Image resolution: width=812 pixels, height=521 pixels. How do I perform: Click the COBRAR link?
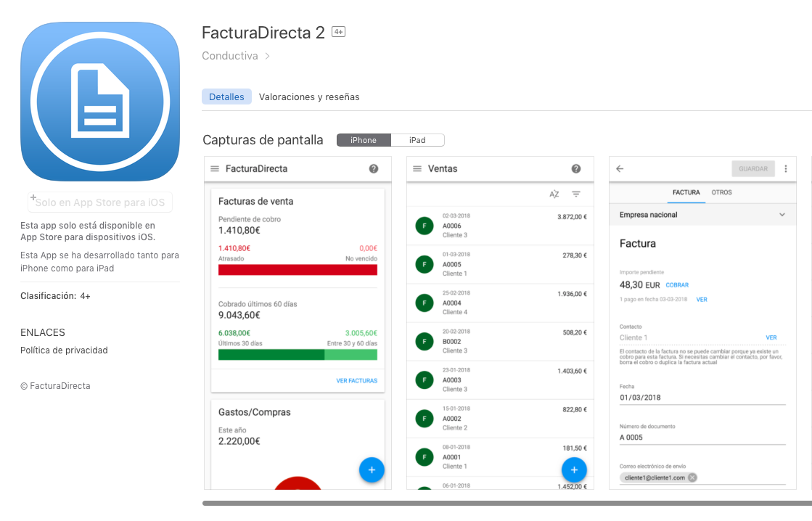tap(677, 285)
